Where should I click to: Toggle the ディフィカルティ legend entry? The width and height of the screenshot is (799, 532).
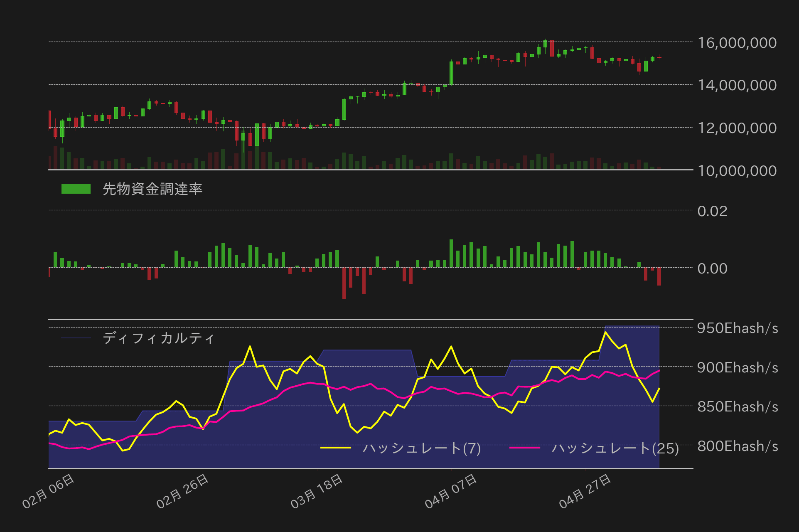click(158, 338)
